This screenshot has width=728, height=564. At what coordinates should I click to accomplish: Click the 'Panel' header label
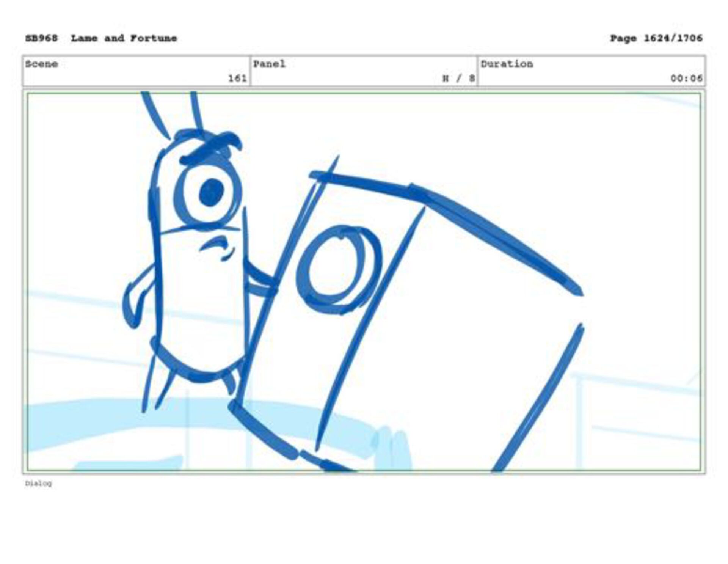click(x=269, y=64)
